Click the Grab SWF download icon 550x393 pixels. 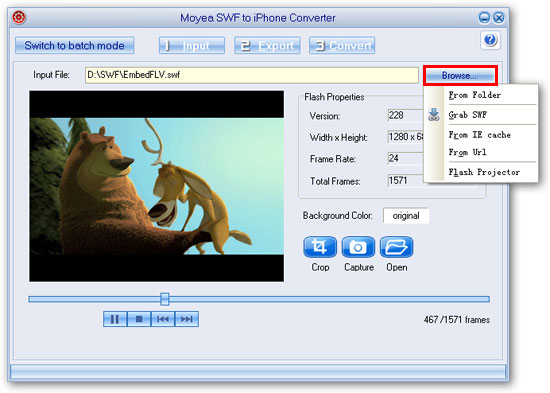(434, 115)
